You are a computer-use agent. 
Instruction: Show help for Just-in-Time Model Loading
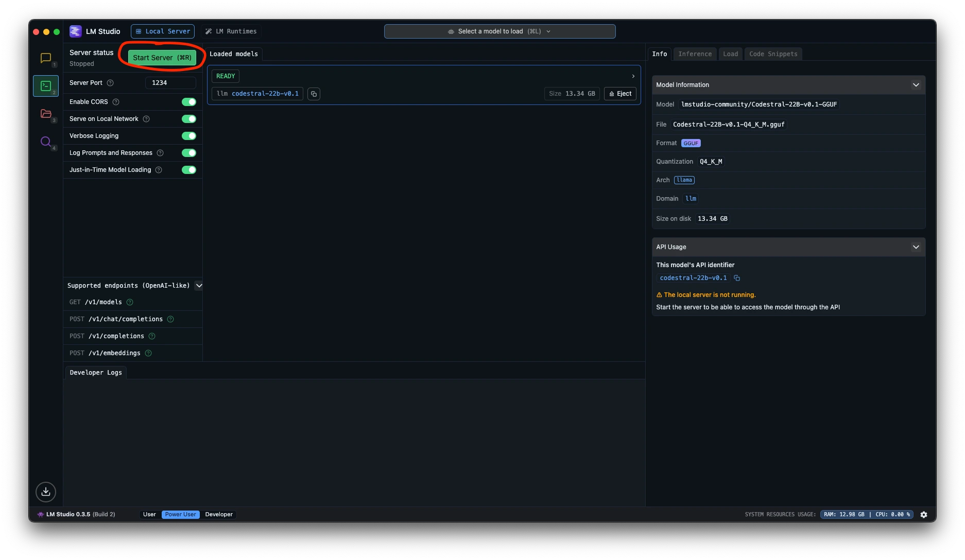tap(159, 170)
